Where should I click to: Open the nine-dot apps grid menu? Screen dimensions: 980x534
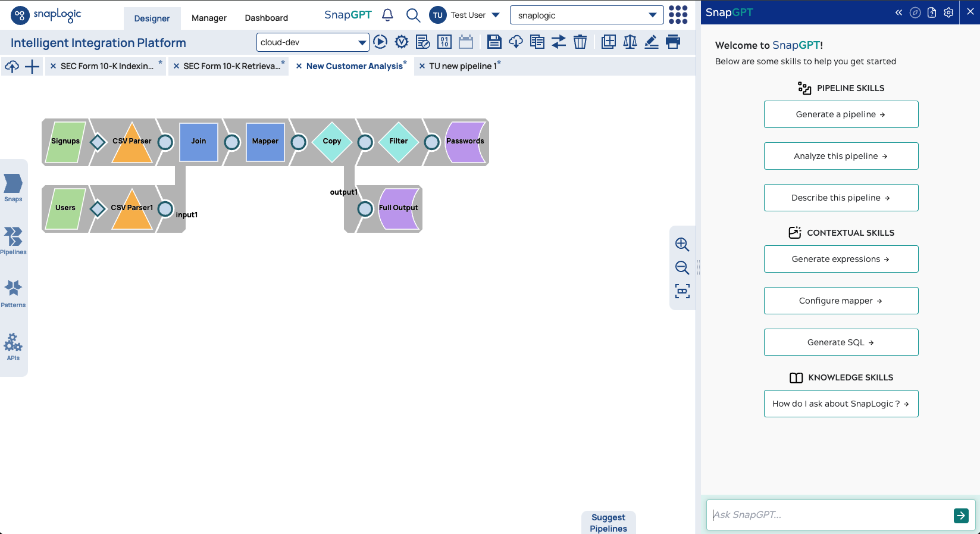pyautogui.click(x=678, y=15)
